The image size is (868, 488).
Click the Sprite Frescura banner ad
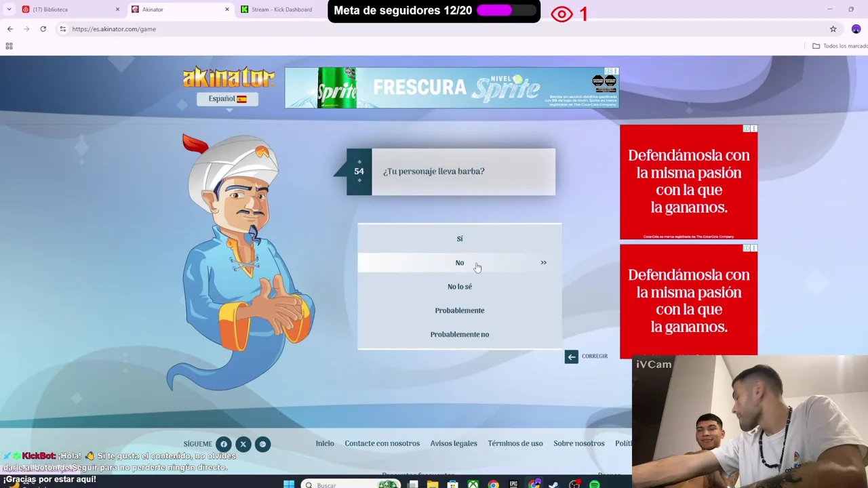tap(452, 87)
